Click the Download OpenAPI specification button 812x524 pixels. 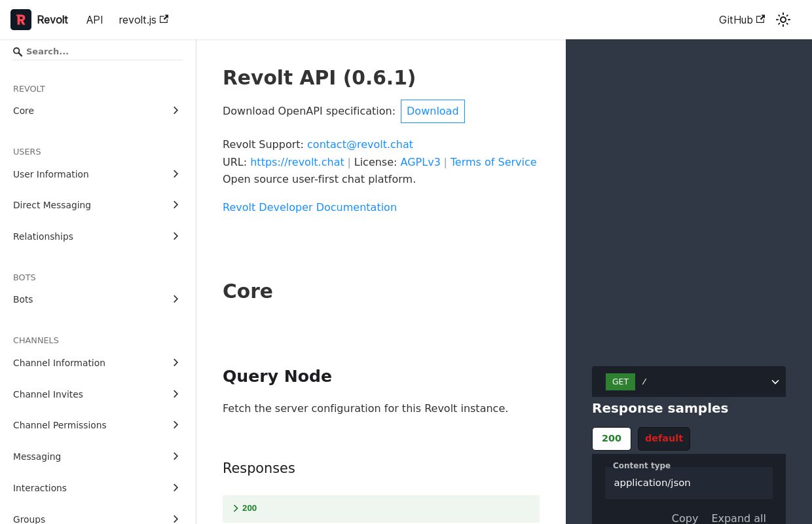point(433,111)
